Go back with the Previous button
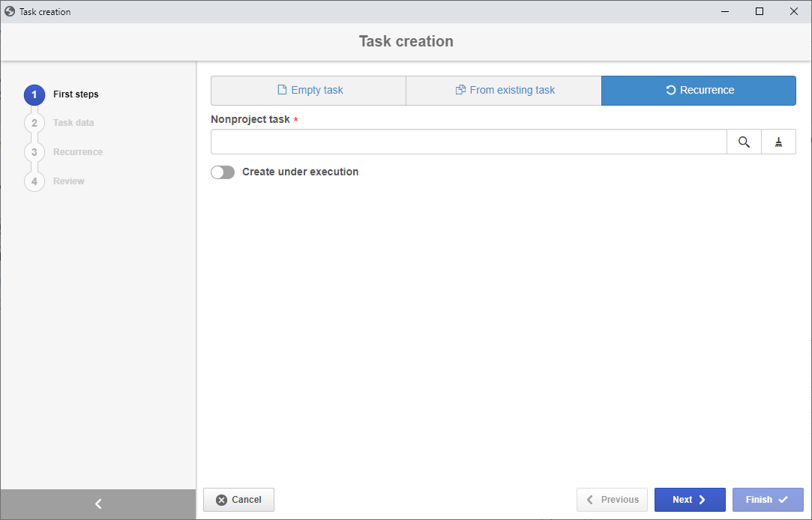Image resolution: width=812 pixels, height=520 pixels. (x=612, y=500)
